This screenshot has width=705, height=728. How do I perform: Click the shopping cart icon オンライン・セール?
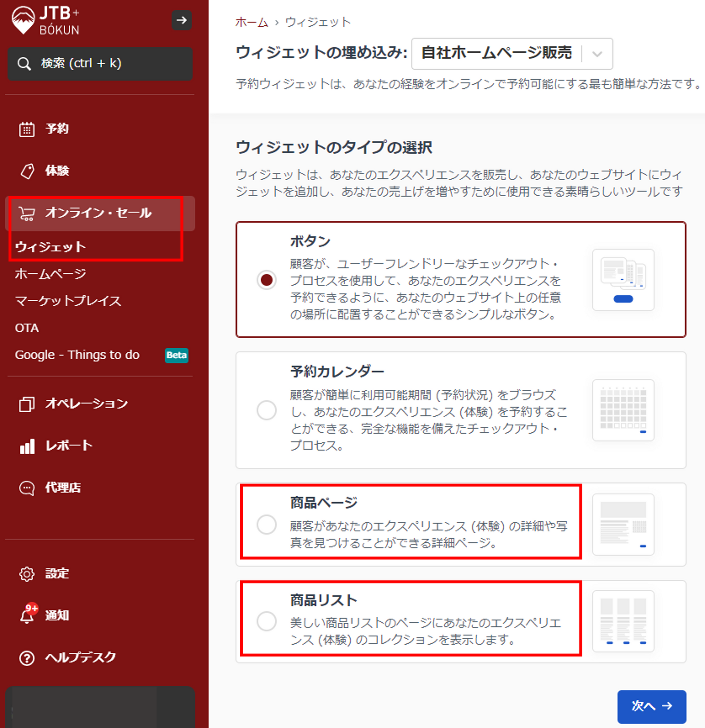point(27,214)
